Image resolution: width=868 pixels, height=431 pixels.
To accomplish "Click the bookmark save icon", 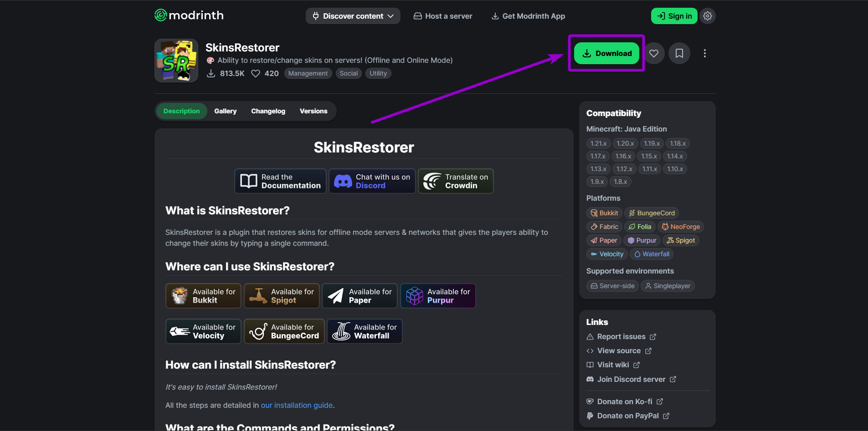I will point(679,53).
